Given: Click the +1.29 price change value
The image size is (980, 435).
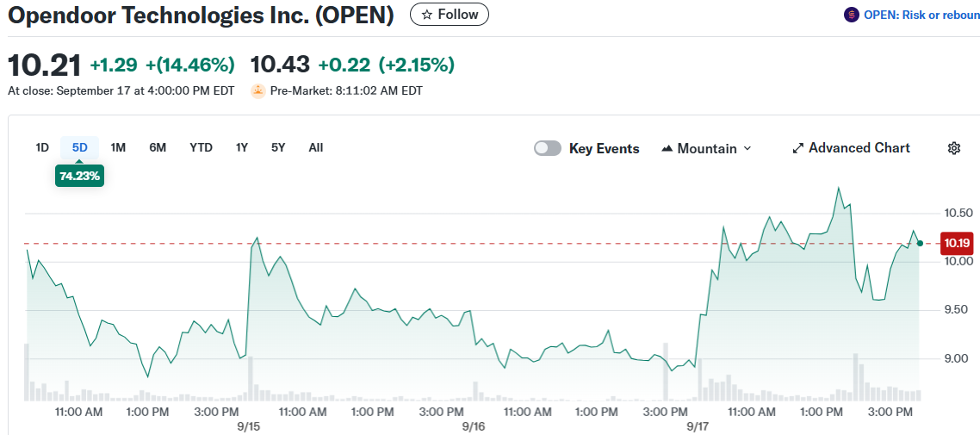Looking at the screenshot, I should click(x=115, y=65).
